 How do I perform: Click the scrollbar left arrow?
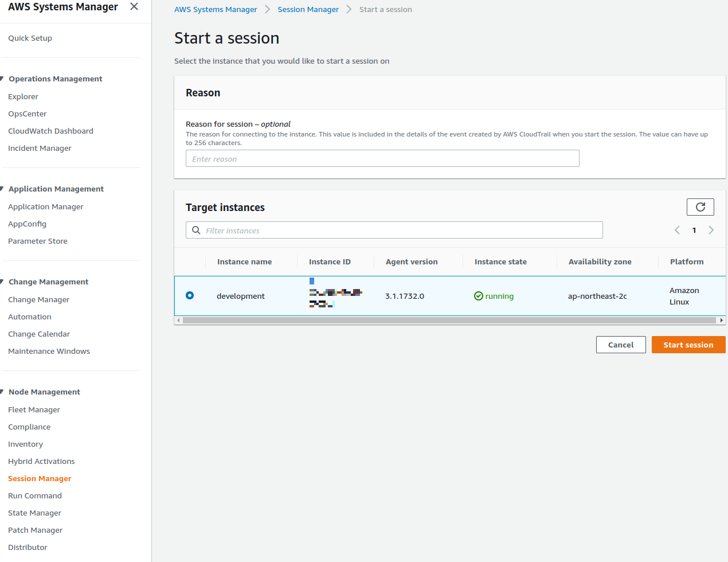point(178,320)
